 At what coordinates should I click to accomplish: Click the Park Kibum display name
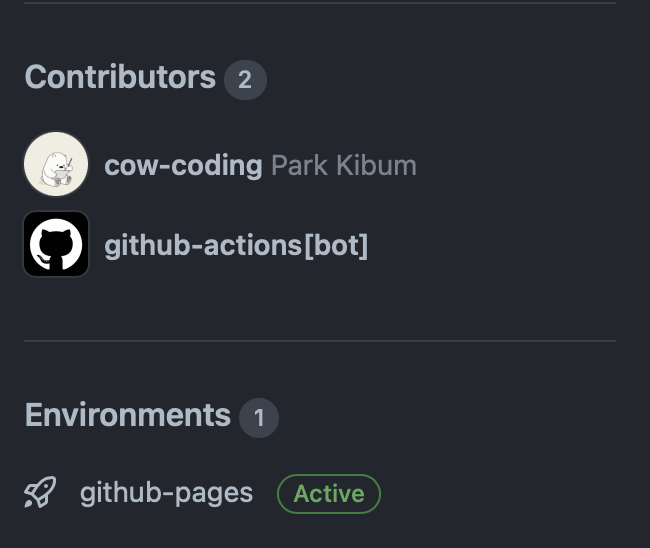click(x=344, y=165)
